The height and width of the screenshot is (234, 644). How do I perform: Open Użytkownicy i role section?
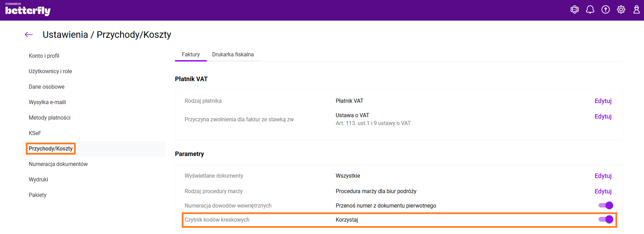pos(50,71)
